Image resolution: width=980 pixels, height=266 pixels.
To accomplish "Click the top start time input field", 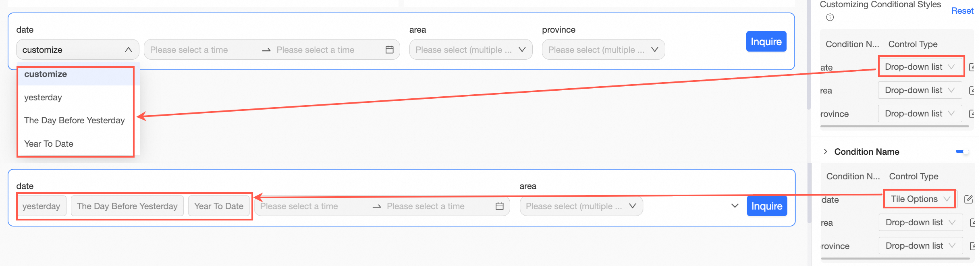I will point(201,50).
